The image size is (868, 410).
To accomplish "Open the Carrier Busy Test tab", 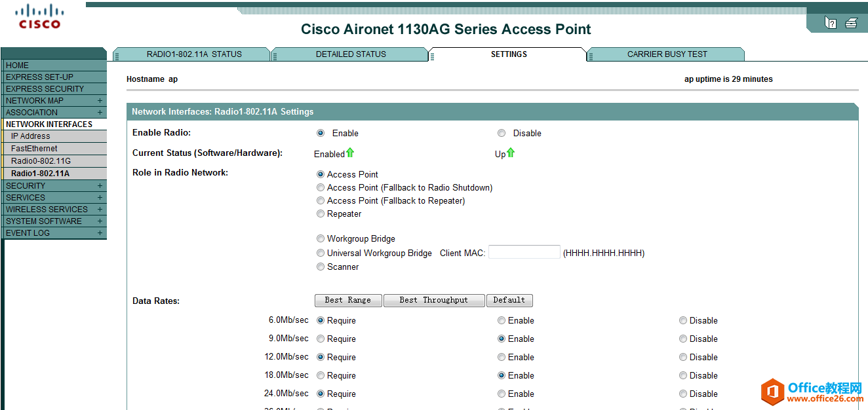I will [x=667, y=54].
